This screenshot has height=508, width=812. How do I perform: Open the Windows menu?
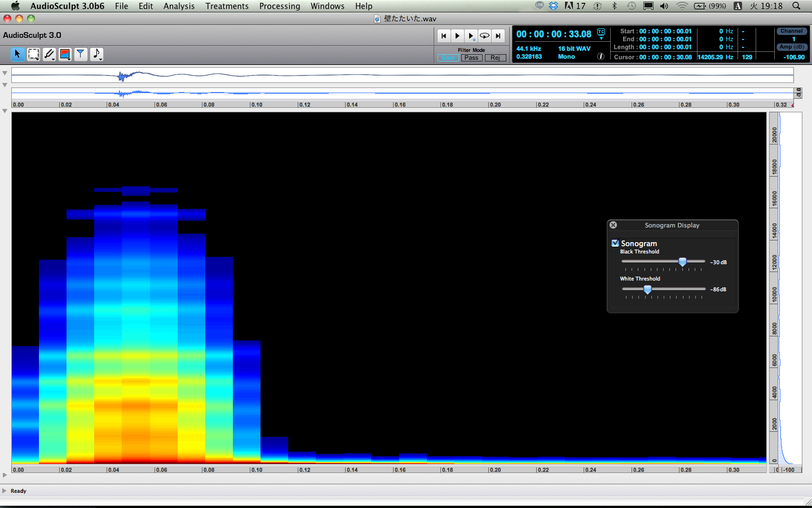pos(327,6)
